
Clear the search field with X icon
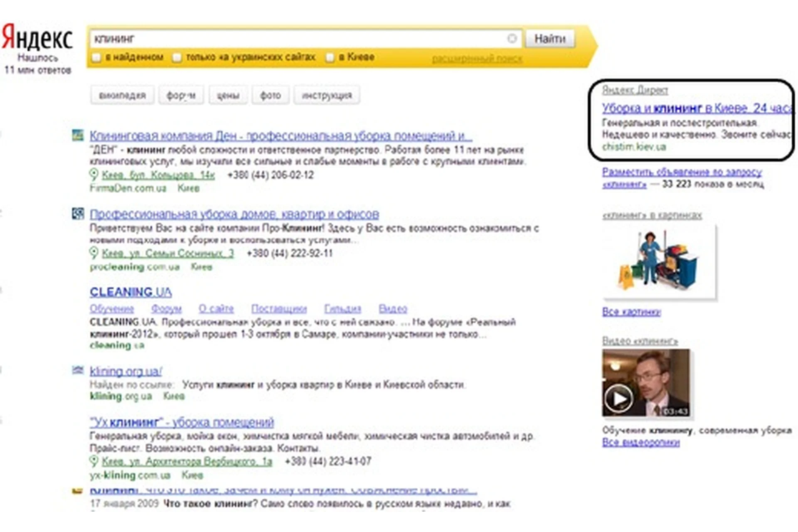pos(512,39)
